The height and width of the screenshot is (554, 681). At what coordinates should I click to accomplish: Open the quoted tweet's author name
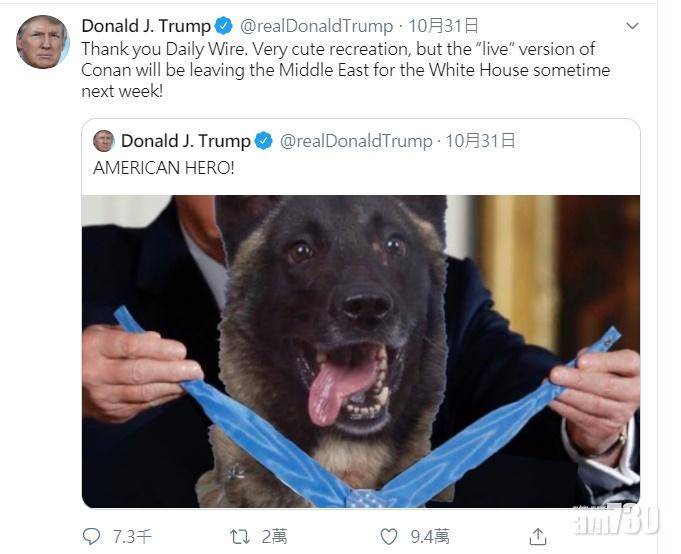pyautogui.click(x=186, y=141)
